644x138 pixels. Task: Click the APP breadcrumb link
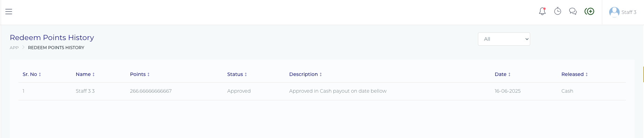coord(14,48)
